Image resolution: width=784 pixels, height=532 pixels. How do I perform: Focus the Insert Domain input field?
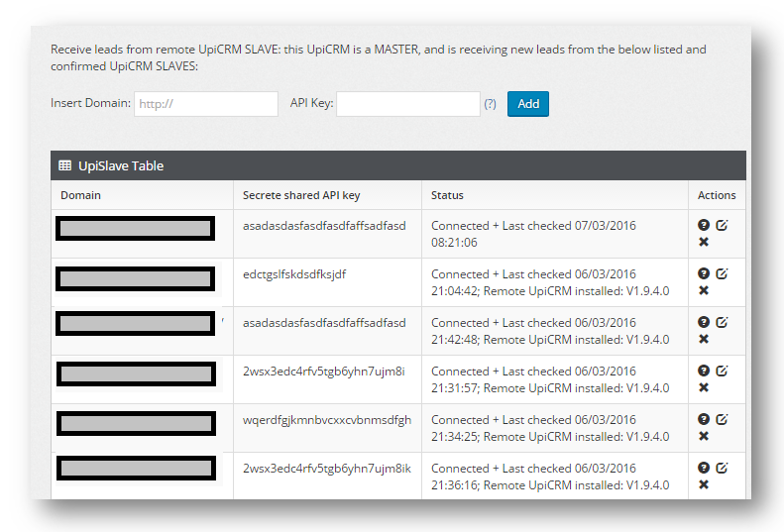(206, 103)
